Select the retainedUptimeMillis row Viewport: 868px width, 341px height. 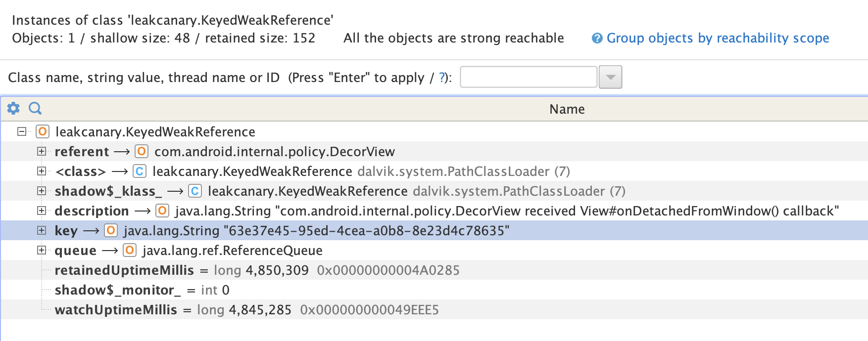124,270
